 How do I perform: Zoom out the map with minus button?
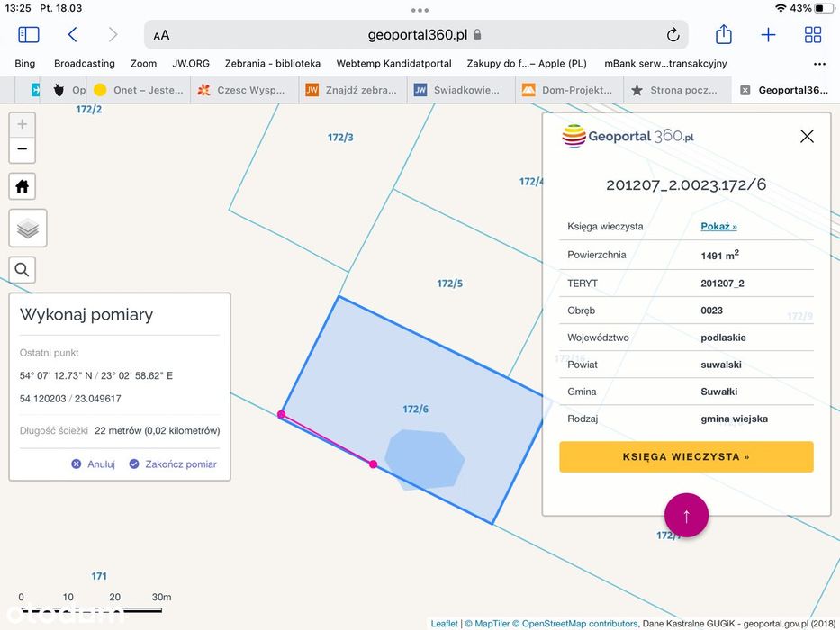(22, 148)
